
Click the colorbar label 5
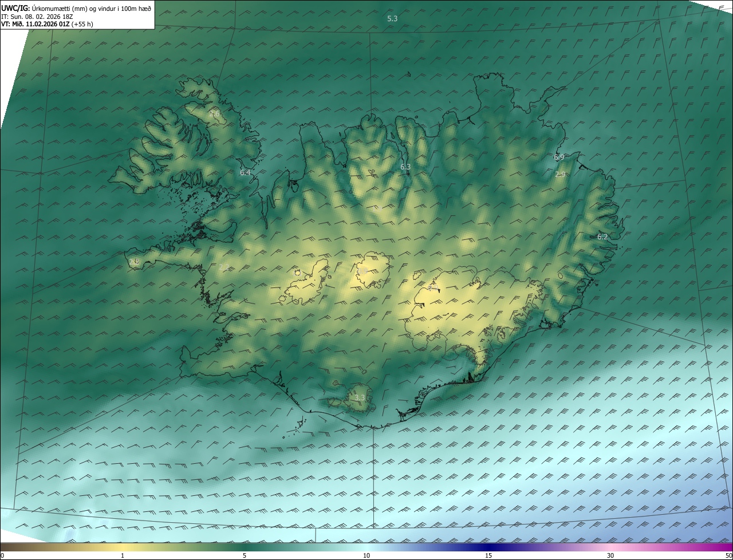(245, 555)
